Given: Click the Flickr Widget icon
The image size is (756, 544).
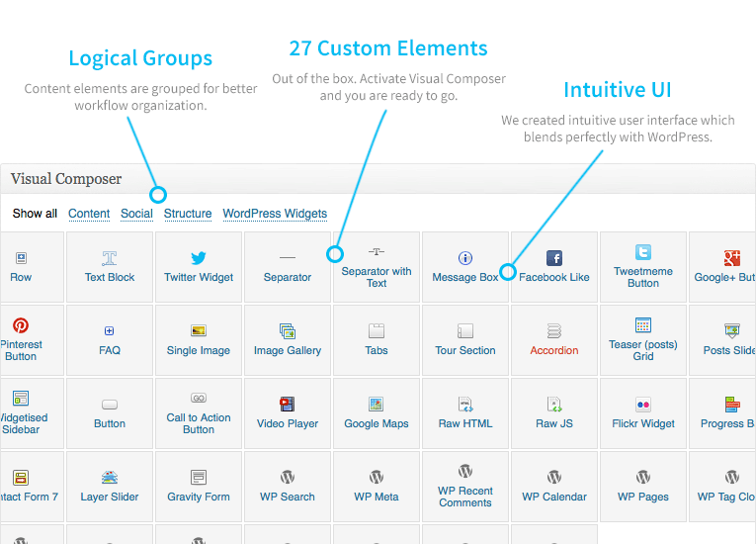Looking at the screenshot, I should tap(643, 404).
